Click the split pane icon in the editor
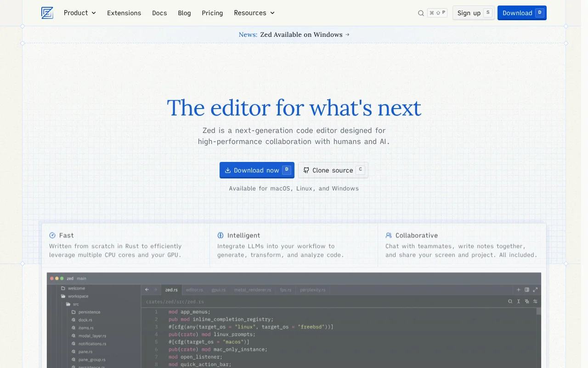588x368 pixels. [527, 290]
